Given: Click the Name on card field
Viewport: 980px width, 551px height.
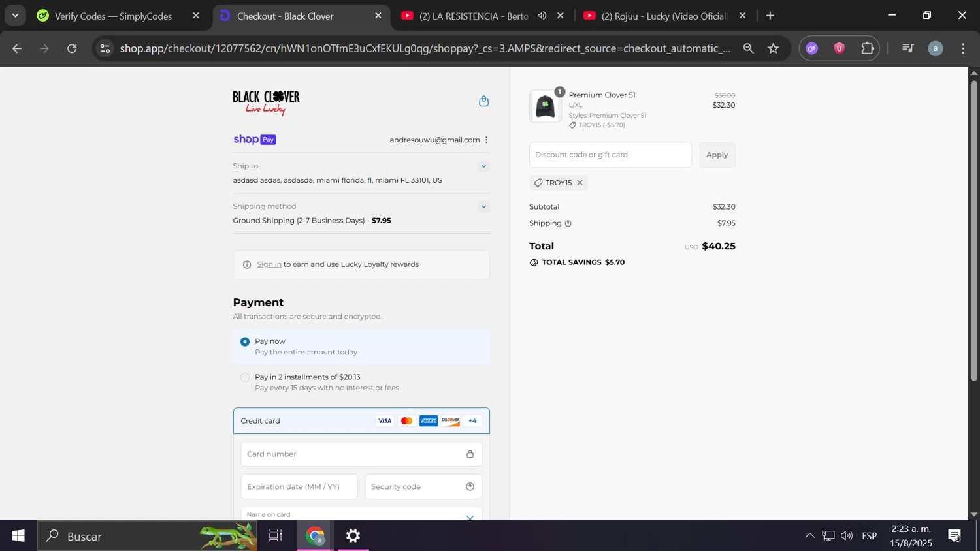Looking at the screenshot, I should click(361, 514).
